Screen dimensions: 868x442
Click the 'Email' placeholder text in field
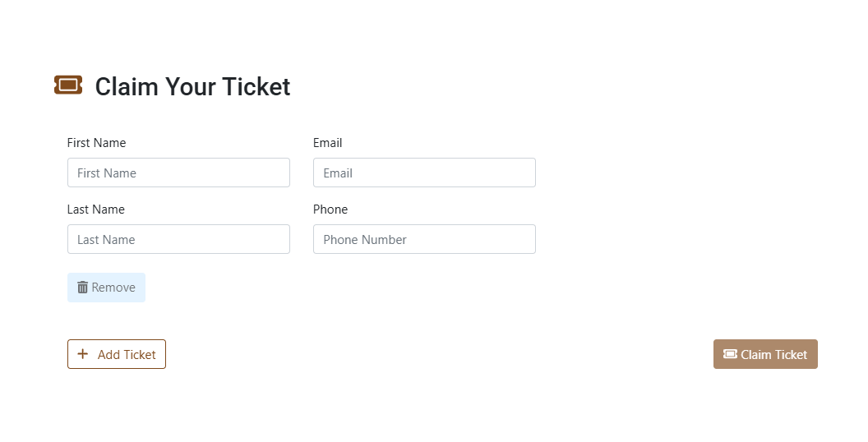coord(338,173)
